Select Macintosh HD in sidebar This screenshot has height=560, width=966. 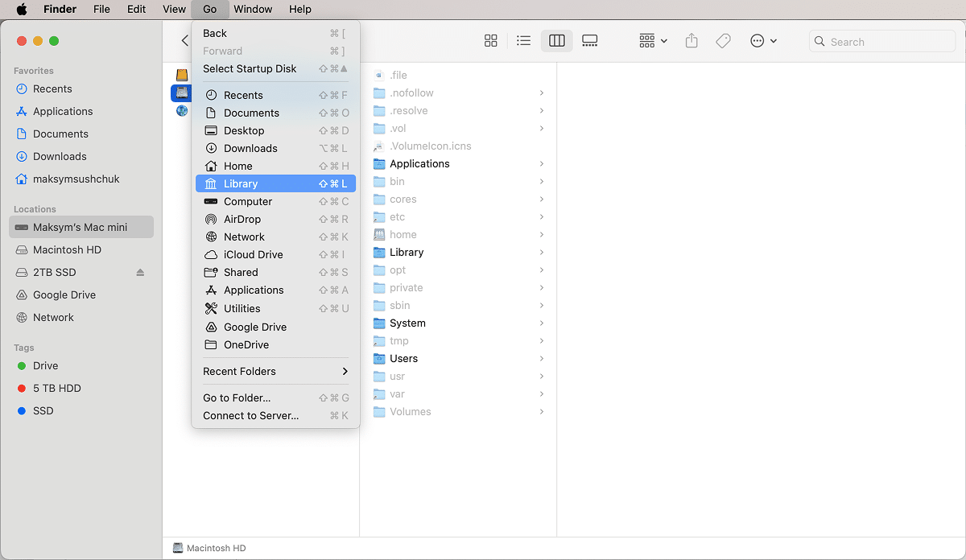click(80, 249)
